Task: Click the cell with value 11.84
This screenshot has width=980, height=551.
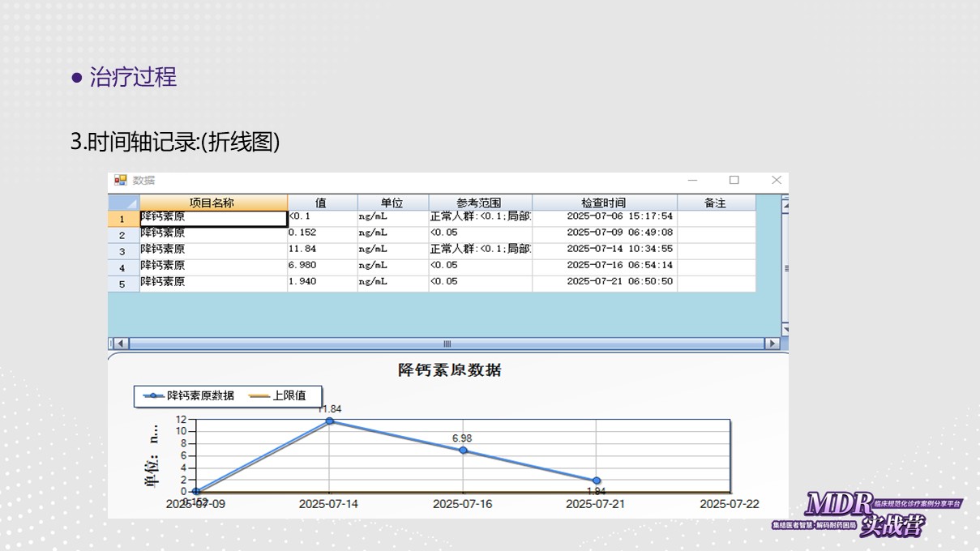Action: (x=322, y=250)
